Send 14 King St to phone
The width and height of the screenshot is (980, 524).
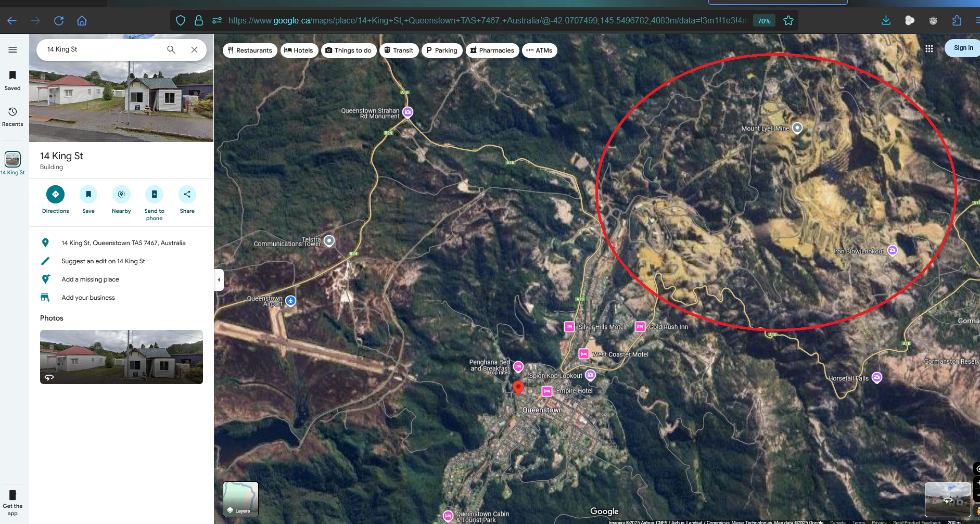[154, 203]
